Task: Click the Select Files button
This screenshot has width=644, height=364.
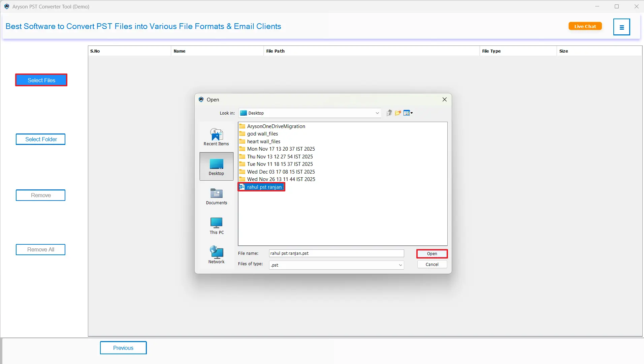Action: coord(41,80)
